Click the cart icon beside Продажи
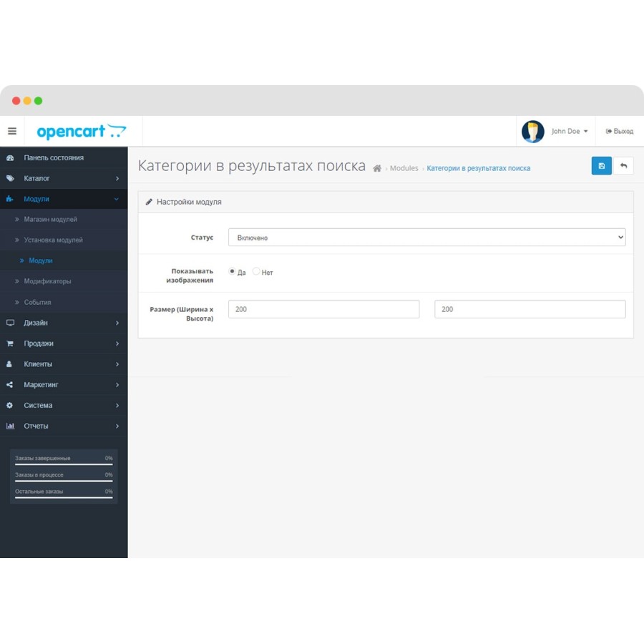The height and width of the screenshot is (644, 644). click(x=10, y=343)
